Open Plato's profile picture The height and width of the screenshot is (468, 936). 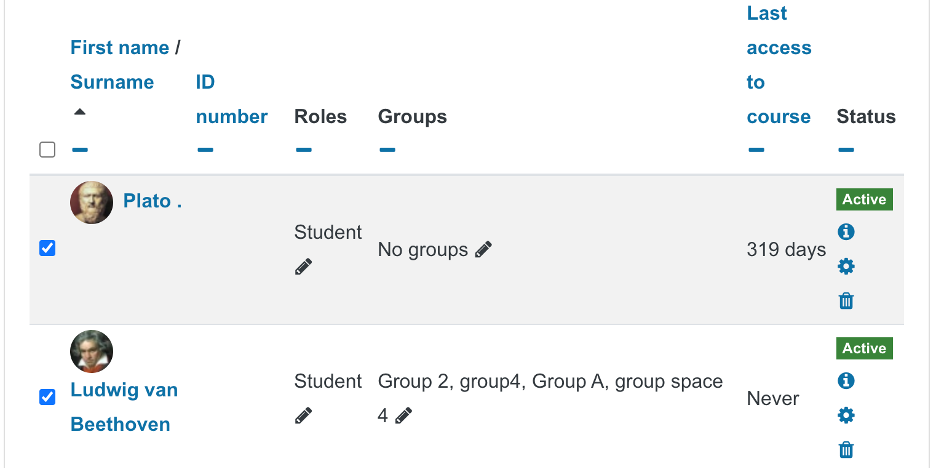click(91, 202)
